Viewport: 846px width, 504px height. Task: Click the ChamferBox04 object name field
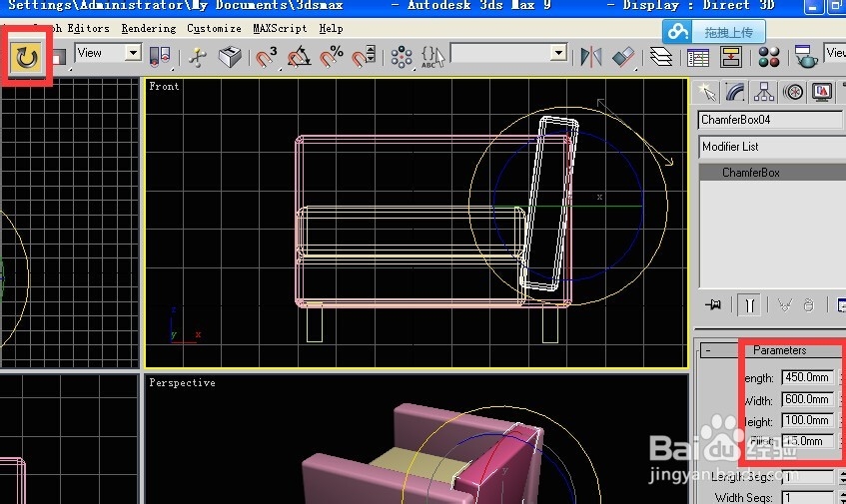click(770, 120)
